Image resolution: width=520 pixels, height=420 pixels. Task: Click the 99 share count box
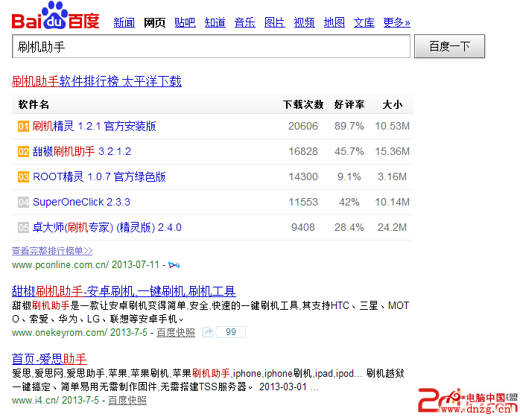point(231,332)
